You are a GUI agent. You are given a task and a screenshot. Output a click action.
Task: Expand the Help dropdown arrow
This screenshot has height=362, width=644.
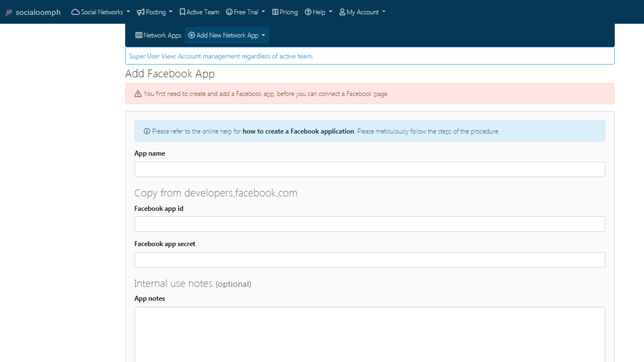pyautogui.click(x=331, y=12)
